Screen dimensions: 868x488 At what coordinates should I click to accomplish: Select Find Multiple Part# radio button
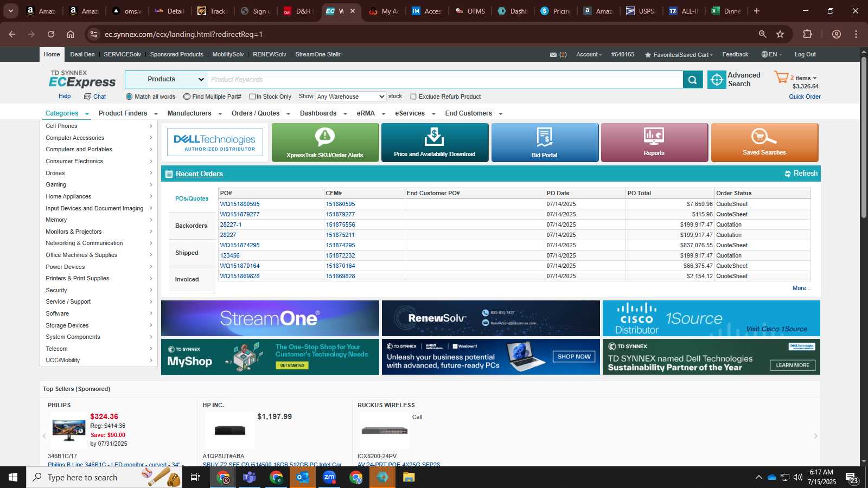187,97
